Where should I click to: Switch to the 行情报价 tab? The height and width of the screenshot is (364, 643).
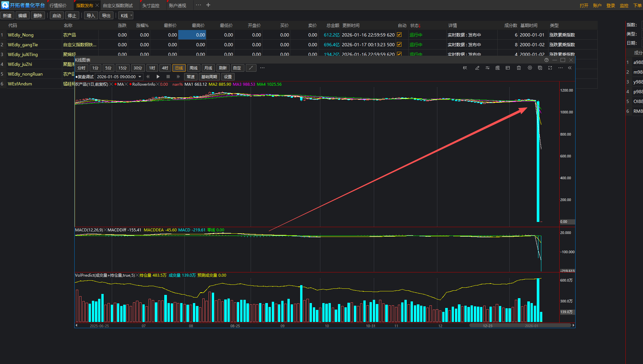[58, 6]
